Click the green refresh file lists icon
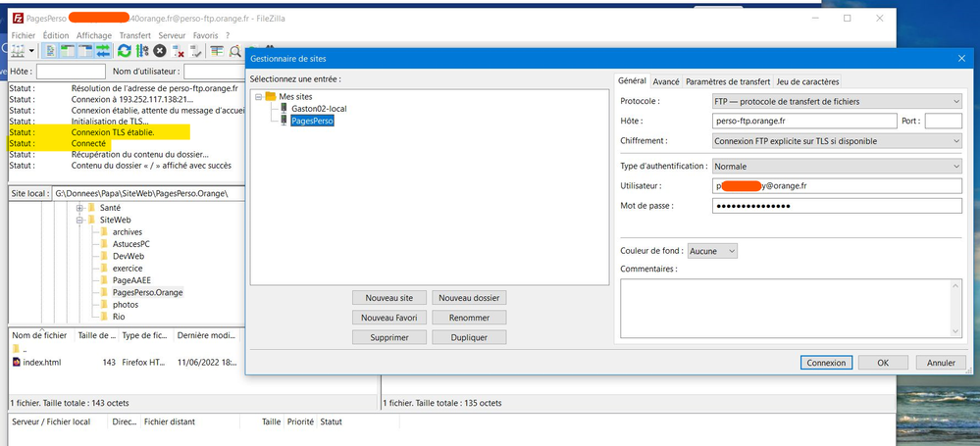 tap(125, 51)
